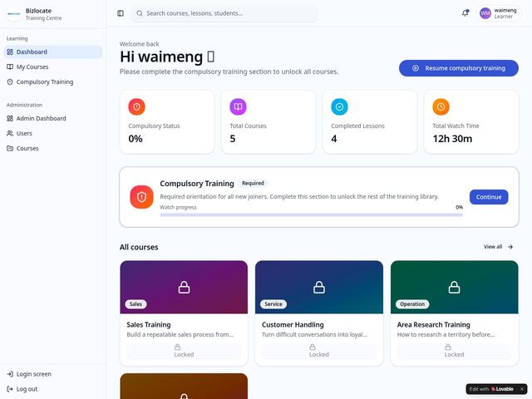Click the 0% compulsory status value

[135, 139]
